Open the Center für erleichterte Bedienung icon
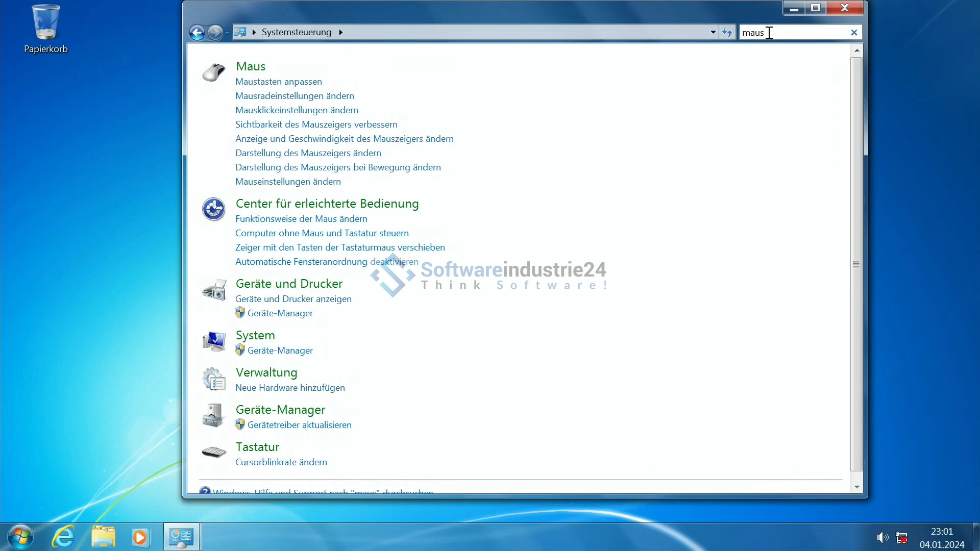The width and height of the screenshot is (980, 551). click(x=213, y=209)
